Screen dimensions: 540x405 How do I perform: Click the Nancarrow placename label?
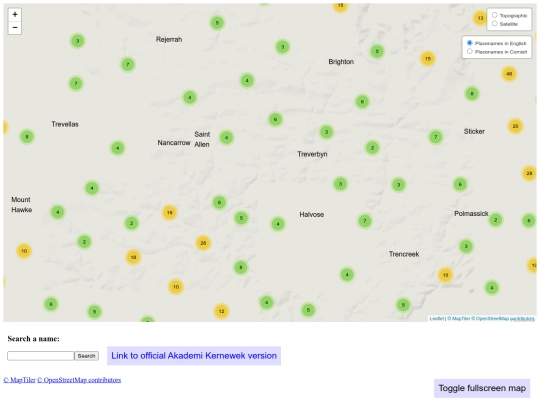[174, 143]
